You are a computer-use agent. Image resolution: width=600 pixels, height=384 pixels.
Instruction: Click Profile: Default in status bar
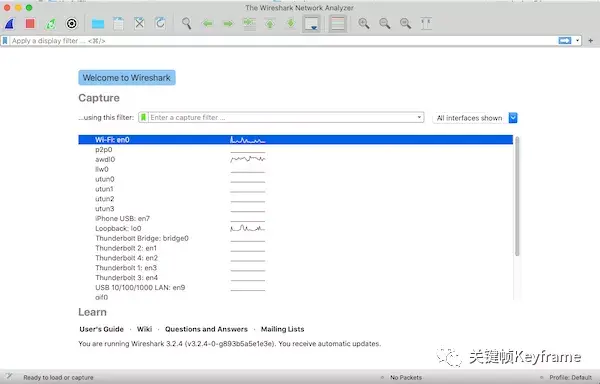click(571, 377)
